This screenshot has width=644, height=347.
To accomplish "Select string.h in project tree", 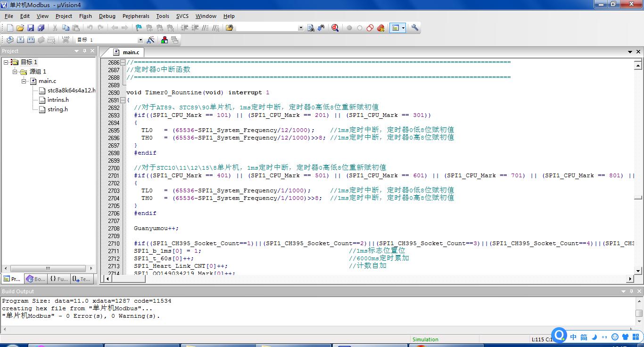I will (x=53, y=109).
